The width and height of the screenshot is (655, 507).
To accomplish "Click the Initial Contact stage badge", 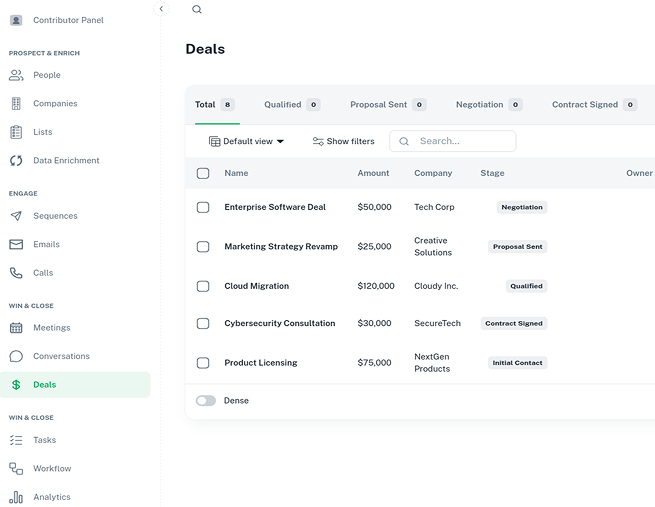I will [x=518, y=363].
